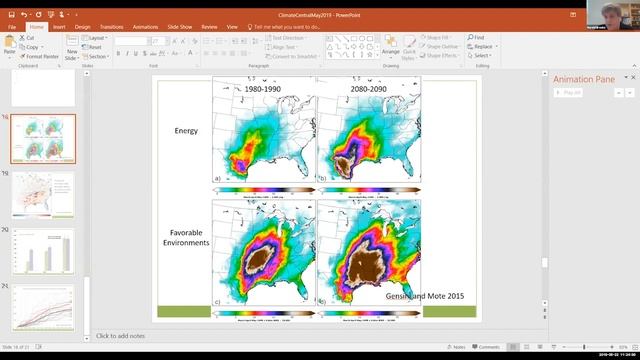
Task: Switch to the Insert tab
Action: coord(59,27)
